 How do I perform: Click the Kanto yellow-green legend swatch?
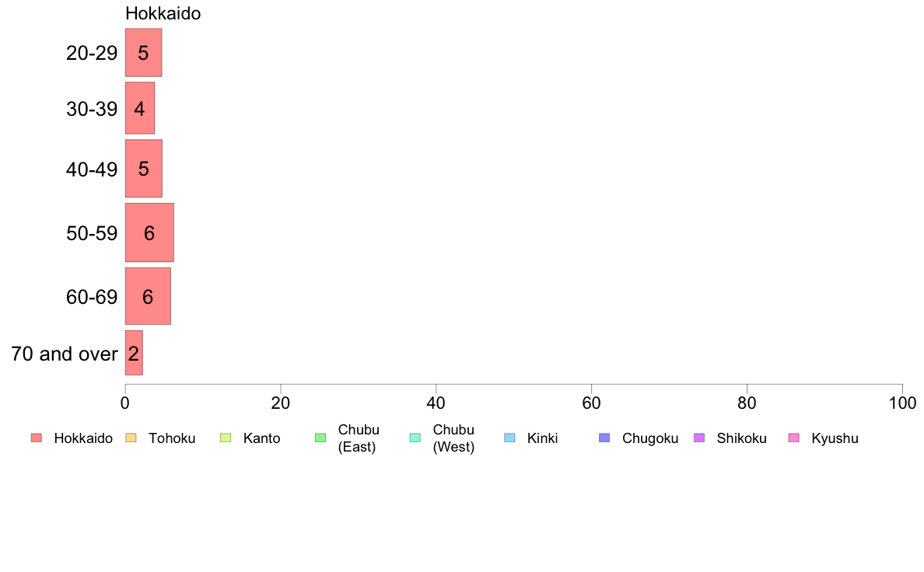(x=226, y=438)
